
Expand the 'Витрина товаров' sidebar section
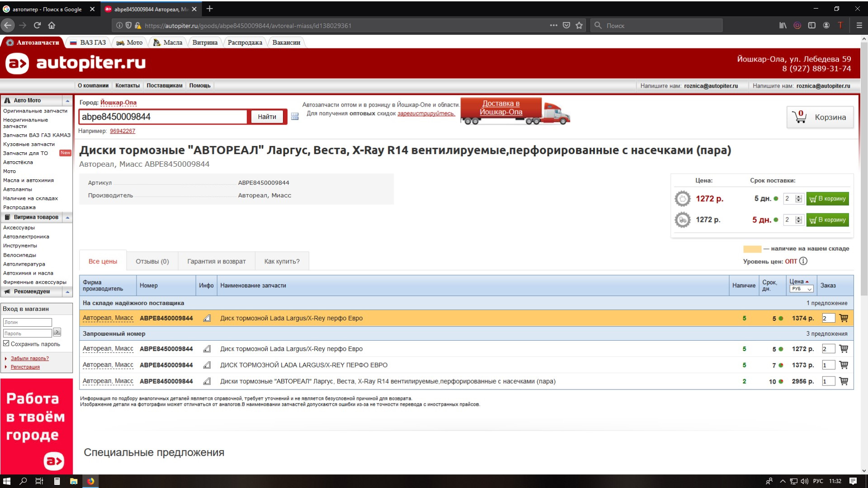coord(67,217)
